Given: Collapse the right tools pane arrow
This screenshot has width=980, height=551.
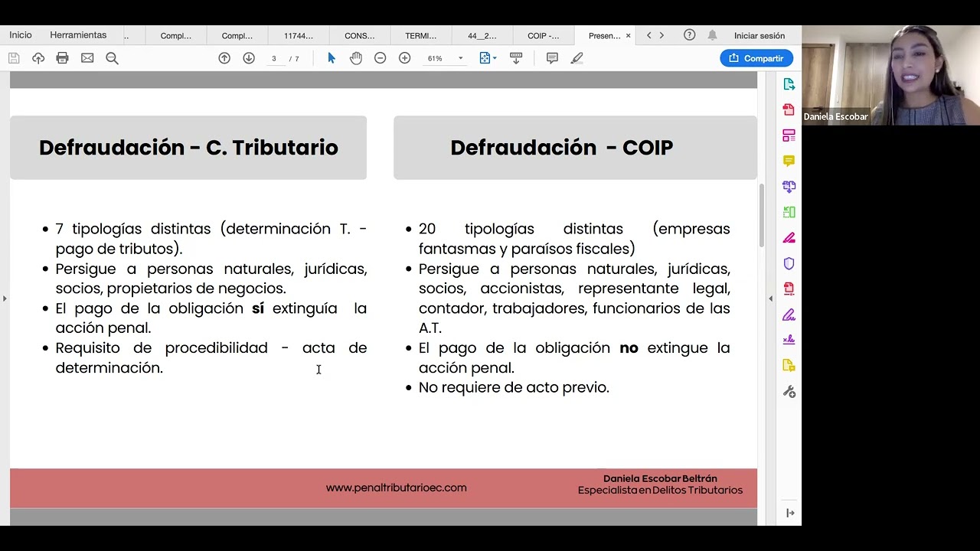Looking at the screenshot, I should [790, 513].
